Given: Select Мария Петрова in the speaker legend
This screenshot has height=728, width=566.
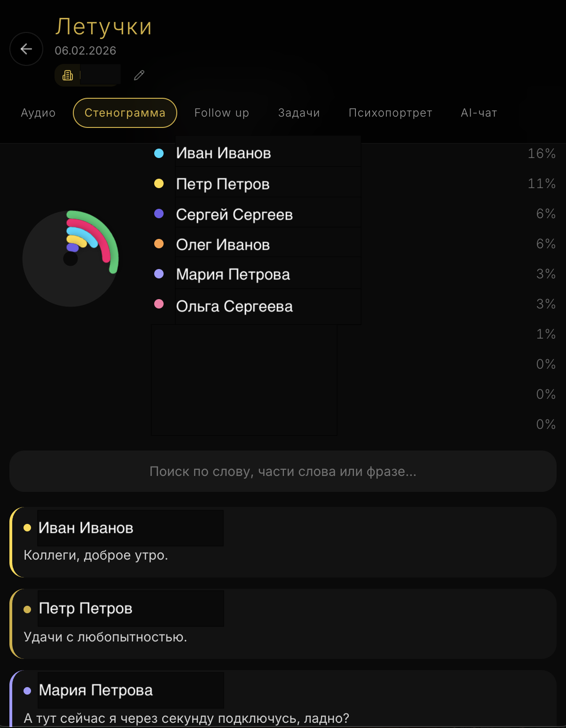Looking at the screenshot, I should 233,274.
